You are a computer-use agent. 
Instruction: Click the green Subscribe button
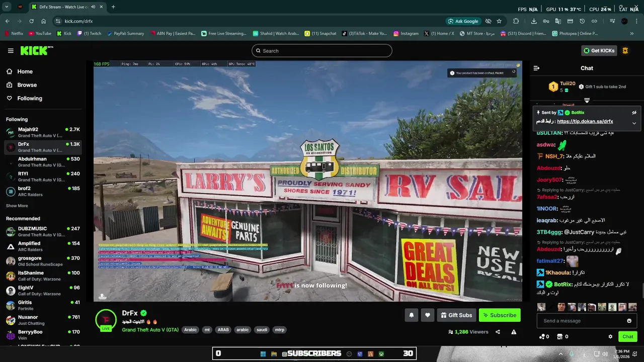[500, 315]
